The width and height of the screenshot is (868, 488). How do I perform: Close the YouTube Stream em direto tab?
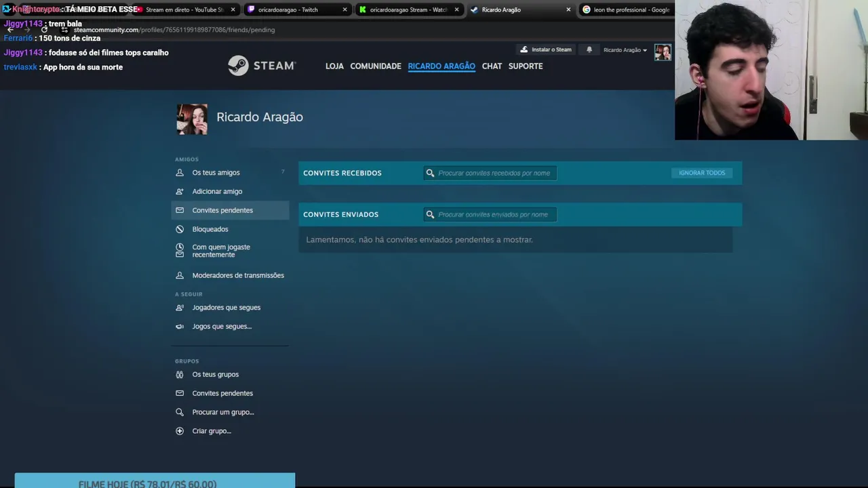coord(233,9)
